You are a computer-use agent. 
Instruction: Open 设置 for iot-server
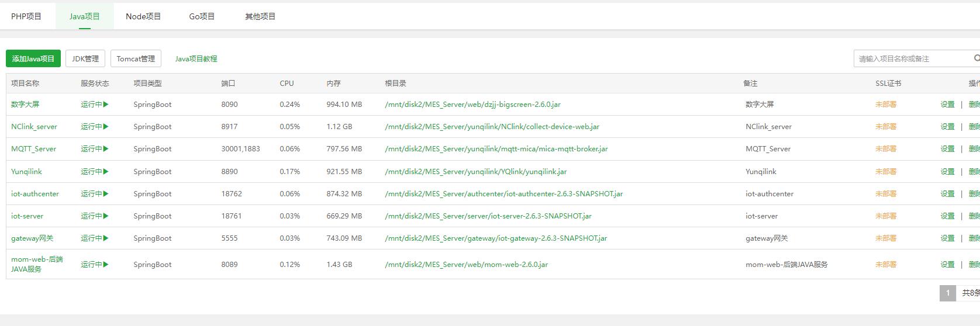[x=947, y=216]
